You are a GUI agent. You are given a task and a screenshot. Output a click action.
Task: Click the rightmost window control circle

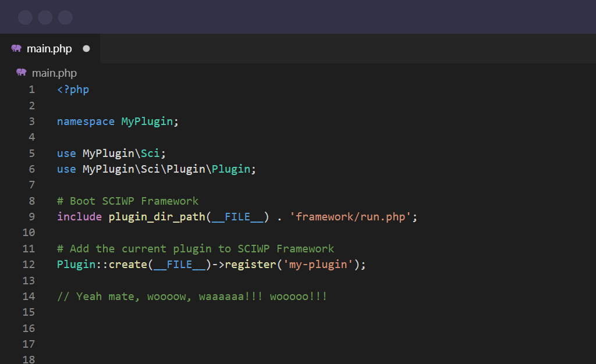(65, 17)
